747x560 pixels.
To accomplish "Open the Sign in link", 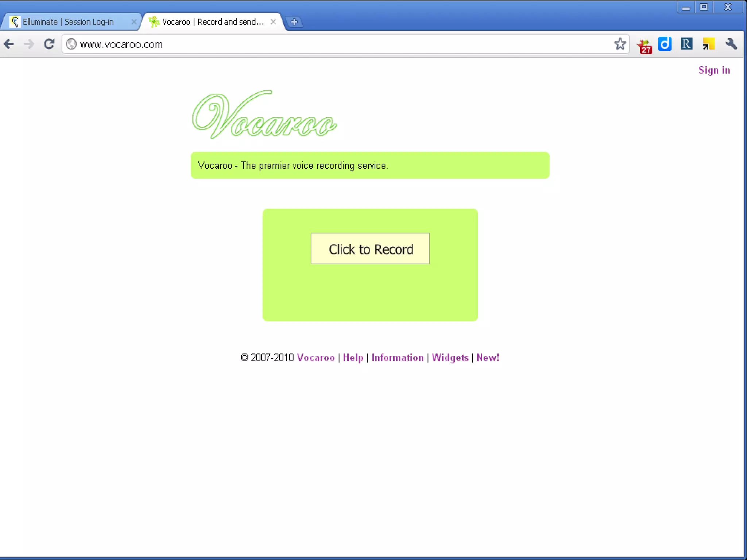I will coord(714,70).
